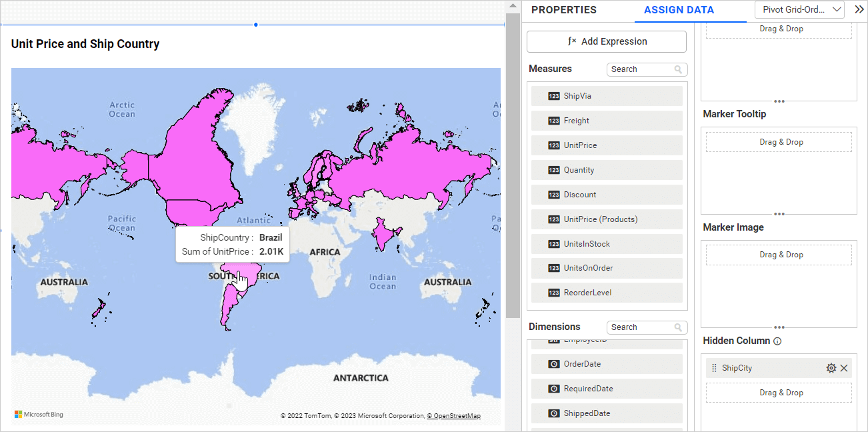This screenshot has width=868, height=432.
Task: Click the search icon in Dimensions search
Action: coord(678,327)
